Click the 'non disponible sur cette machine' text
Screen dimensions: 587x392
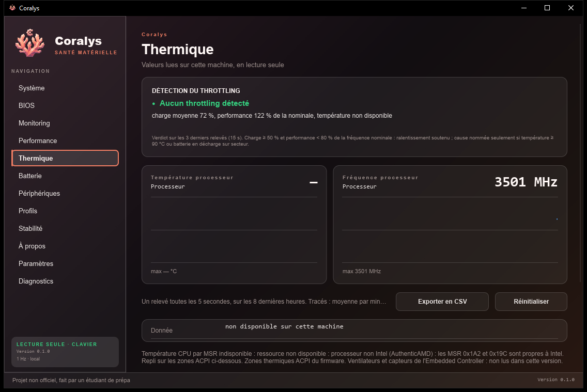click(284, 326)
